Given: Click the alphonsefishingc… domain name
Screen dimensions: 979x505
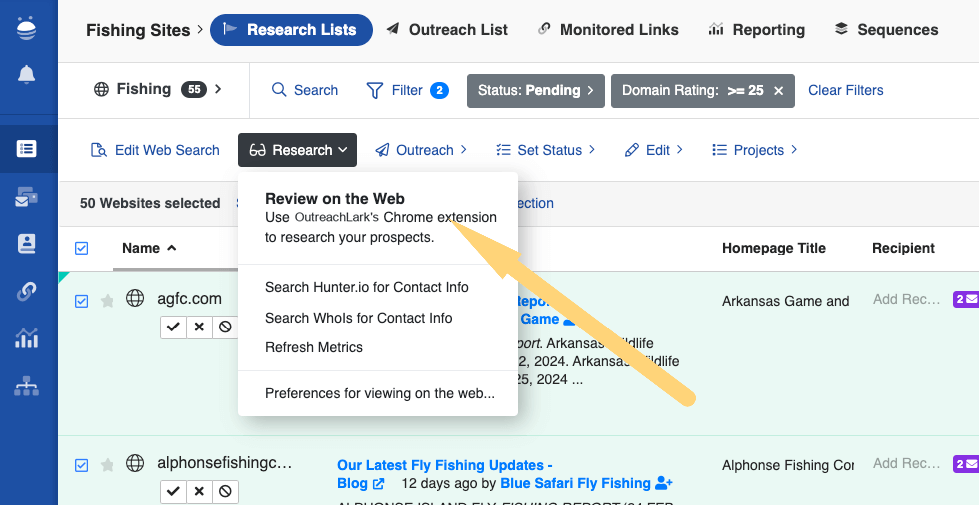Looking at the screenshot, I should (225, 463).
